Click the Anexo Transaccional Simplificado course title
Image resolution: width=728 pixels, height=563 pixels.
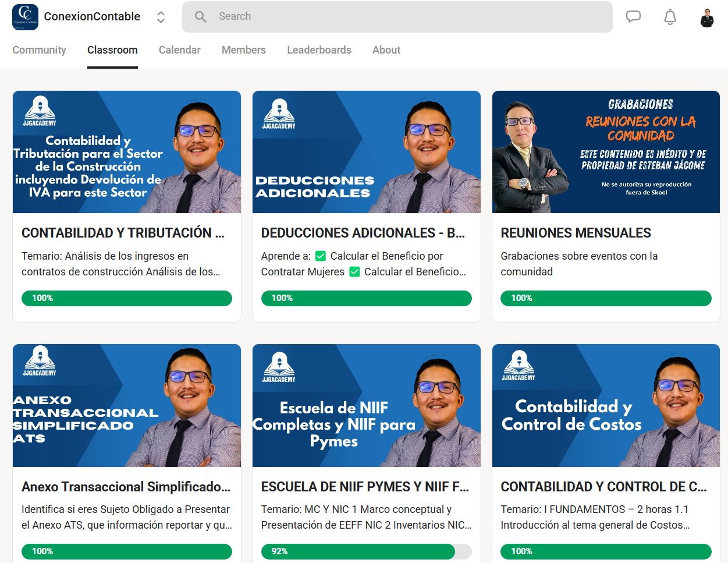126,487
